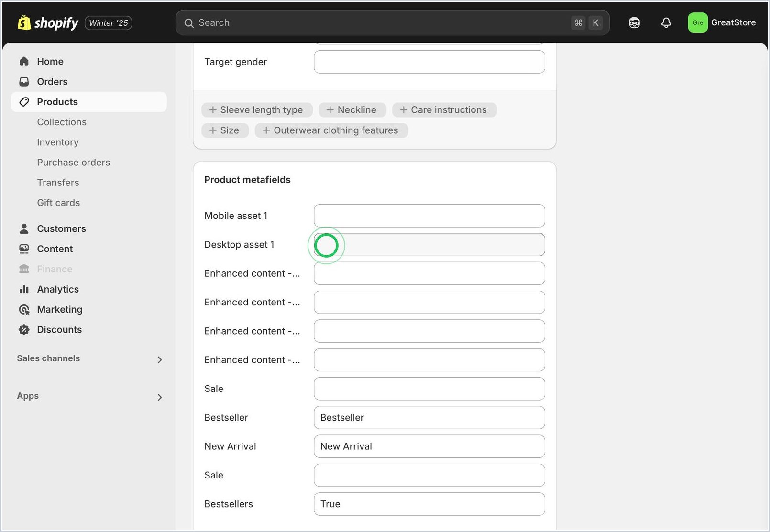Click the Target gender label

235,62
